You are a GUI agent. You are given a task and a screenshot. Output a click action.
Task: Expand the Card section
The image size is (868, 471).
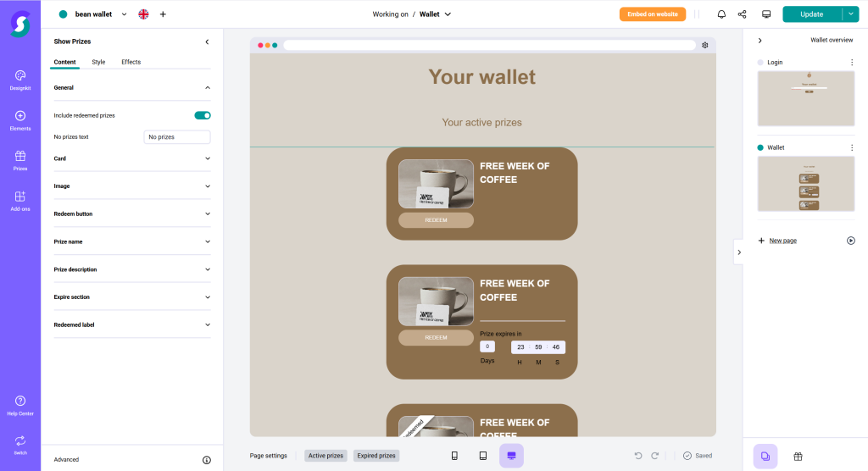click(x=131, y=158)
